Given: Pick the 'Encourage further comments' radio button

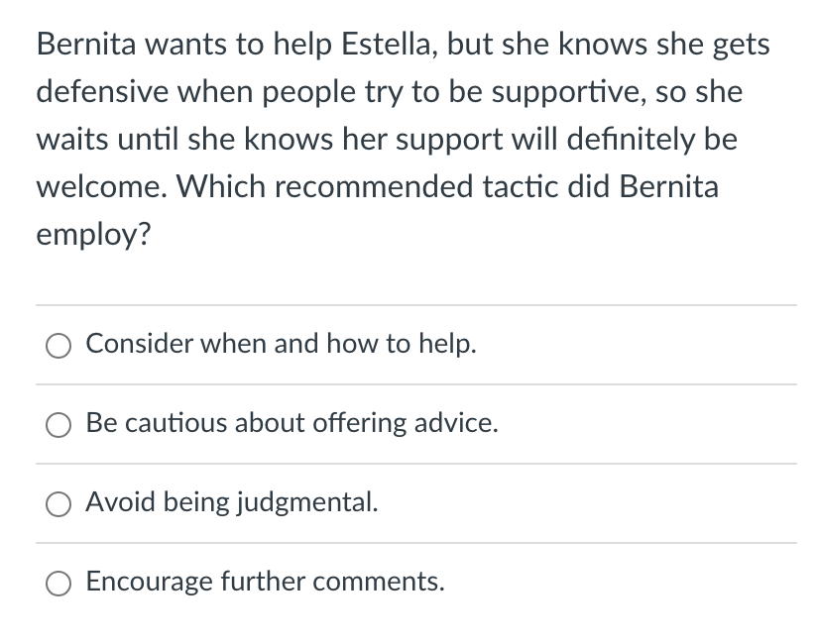Looking at the screenshot, I should (x=58, y=584).
